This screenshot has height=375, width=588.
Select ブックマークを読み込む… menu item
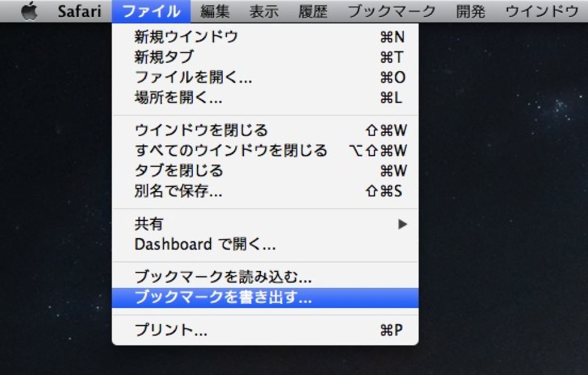point(265,277)
